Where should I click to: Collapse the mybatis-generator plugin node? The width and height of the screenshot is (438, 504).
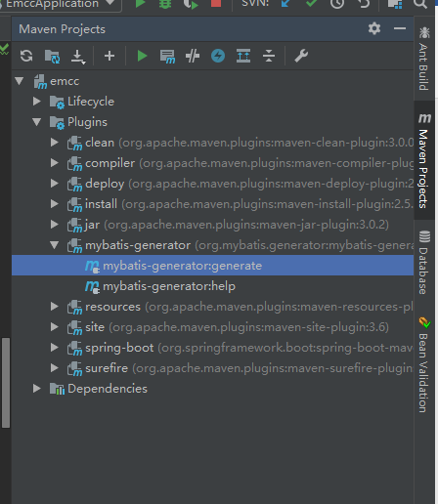click(x=55, y=245)
